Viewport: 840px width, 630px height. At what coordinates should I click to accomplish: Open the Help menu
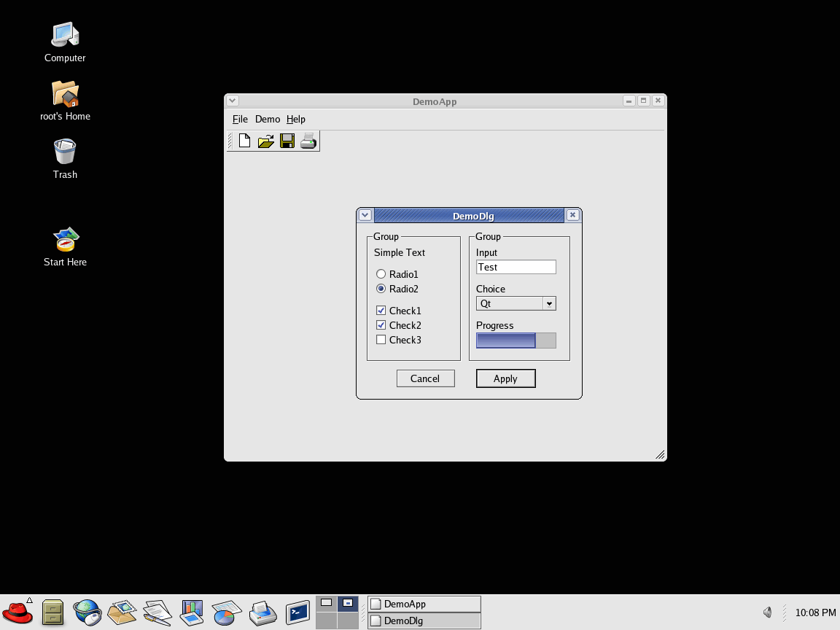coord(295,119)
